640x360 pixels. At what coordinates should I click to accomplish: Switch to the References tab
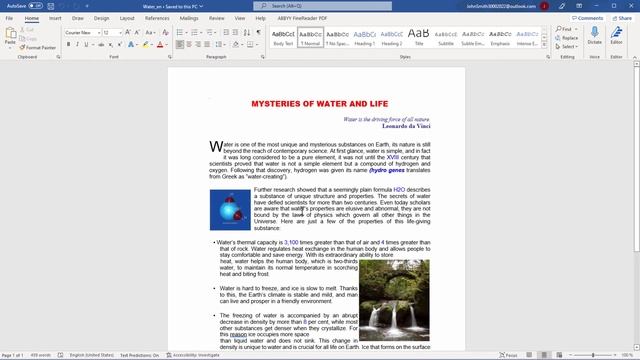tap(157, 18)
